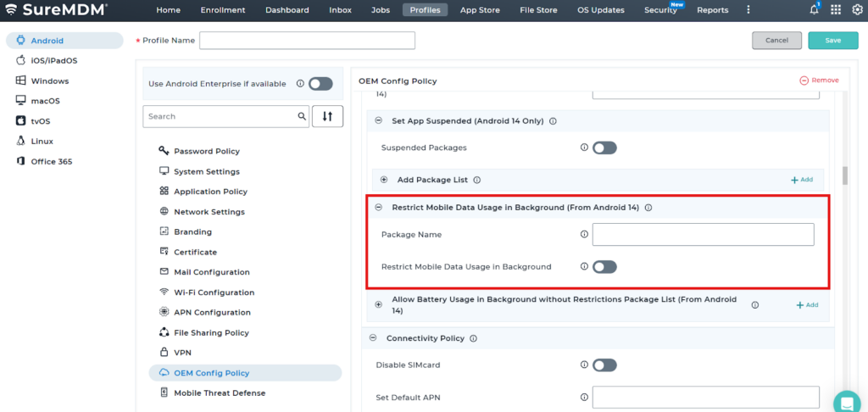
Task: Toggle the Disable SIMcard switch
Action: pyautogui.click(x=604, y=365)
